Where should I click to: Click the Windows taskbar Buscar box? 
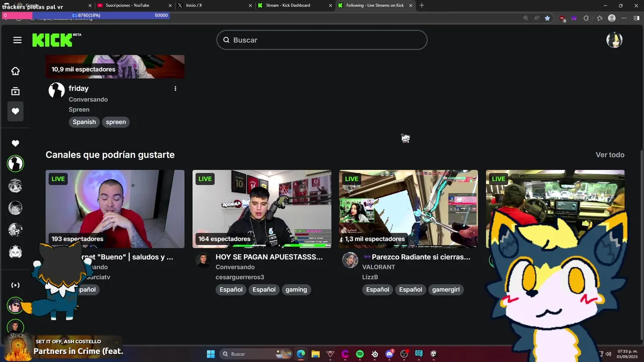[x=257, y=354]
